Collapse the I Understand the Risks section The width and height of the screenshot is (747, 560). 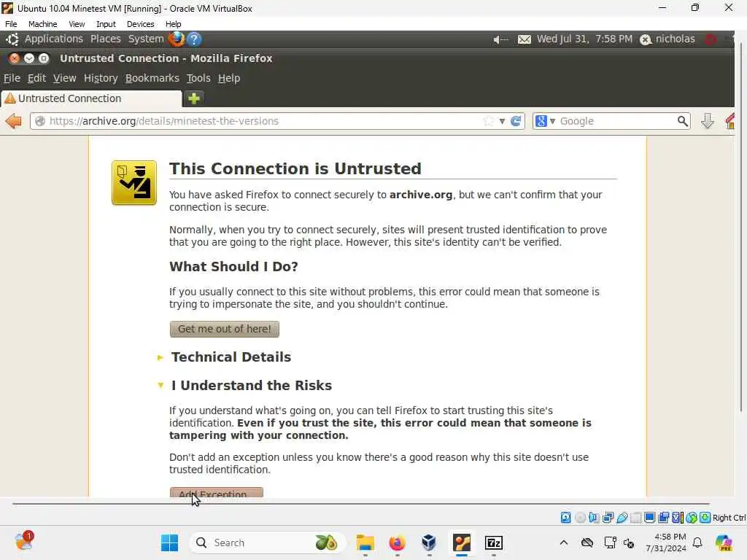(x=244, y=385)
